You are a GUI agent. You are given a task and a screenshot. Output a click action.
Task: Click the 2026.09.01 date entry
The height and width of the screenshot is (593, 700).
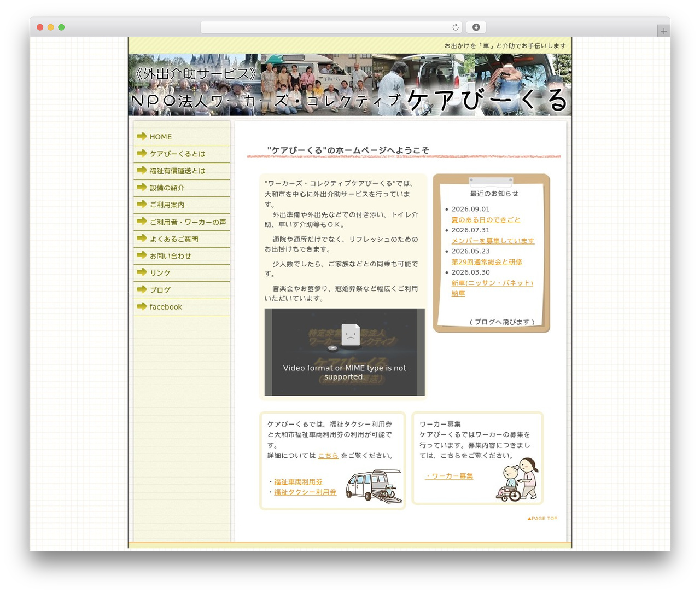pos(470,209)
